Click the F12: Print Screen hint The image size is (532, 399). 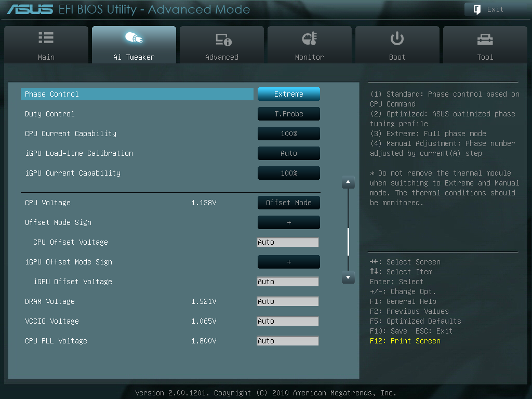pos(405,341)
